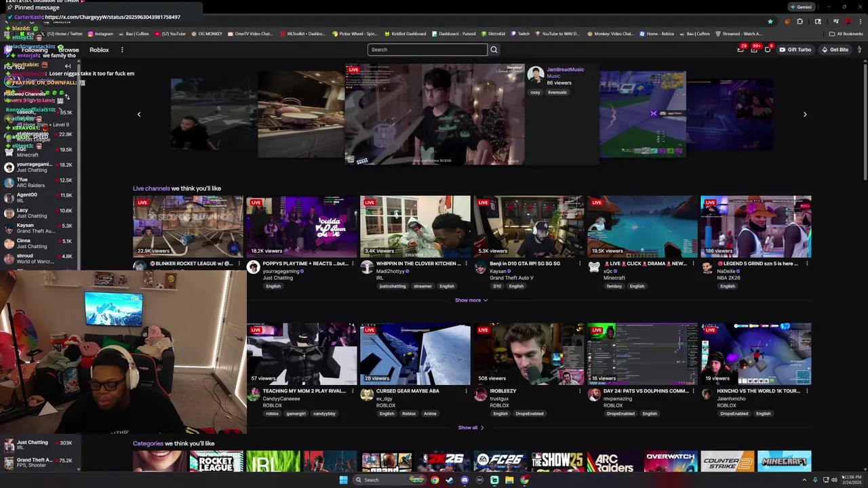This screenshot has height=488, width=868.
Task: Click the English tag under NaDeXe stream
Action: [728, 286]
